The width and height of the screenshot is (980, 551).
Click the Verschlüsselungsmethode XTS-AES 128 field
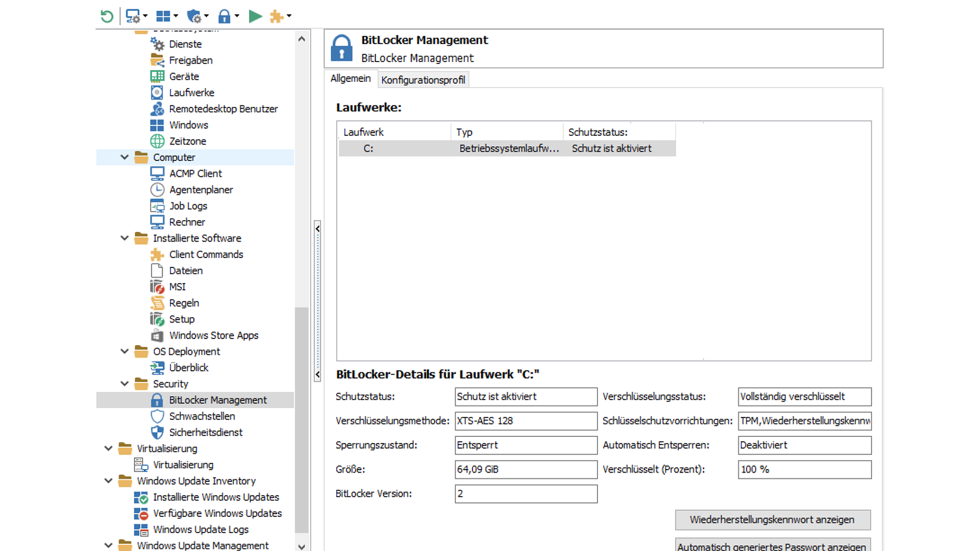(x=526, y=421)
